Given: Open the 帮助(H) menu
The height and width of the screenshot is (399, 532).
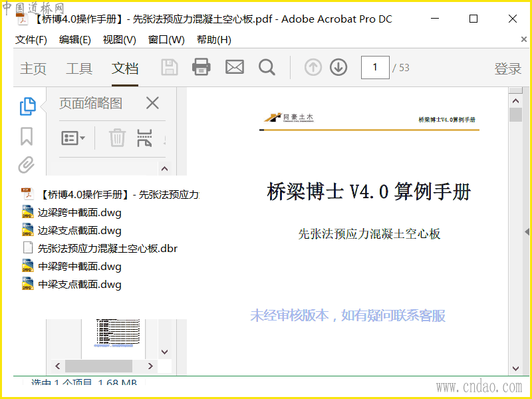Looking at the screenshot, I should tap(214, 40).
